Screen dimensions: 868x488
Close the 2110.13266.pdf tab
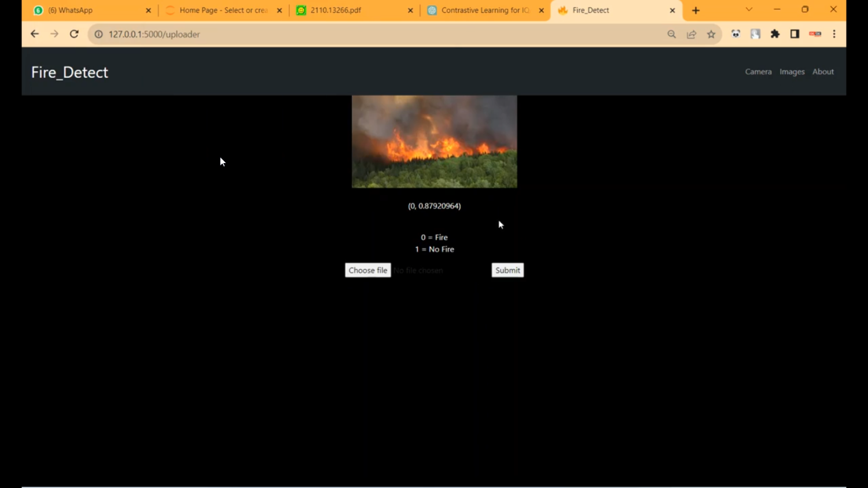coord(410,10)
